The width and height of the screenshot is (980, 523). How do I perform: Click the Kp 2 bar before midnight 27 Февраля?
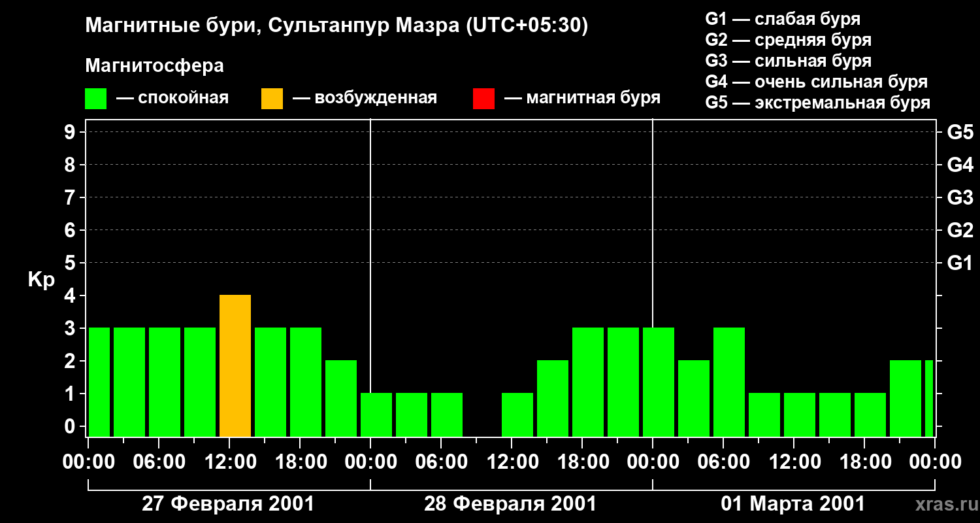tap(341, 399)
